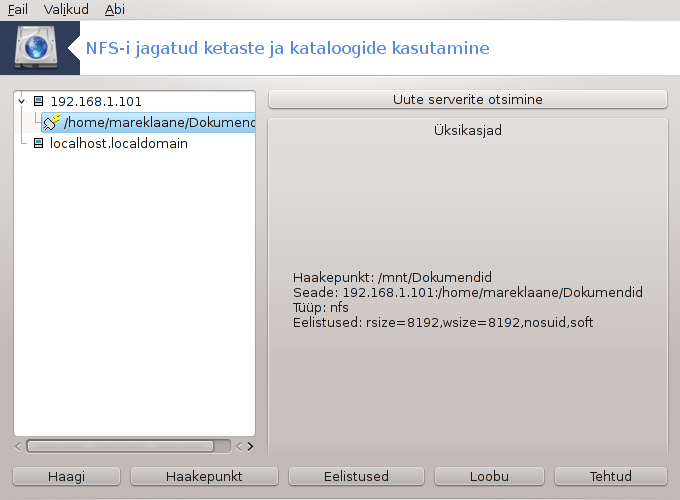Click the NFS-i jagatud ketaste title text
The image size is (680, 500).
click(x=288, y=48)
